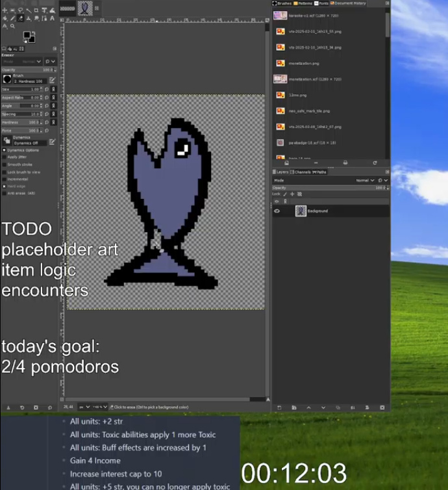The height and width of the screenshot is (490, 448).
Task: Click the lock alpha channel icon
Action: (x=299, y=194)
